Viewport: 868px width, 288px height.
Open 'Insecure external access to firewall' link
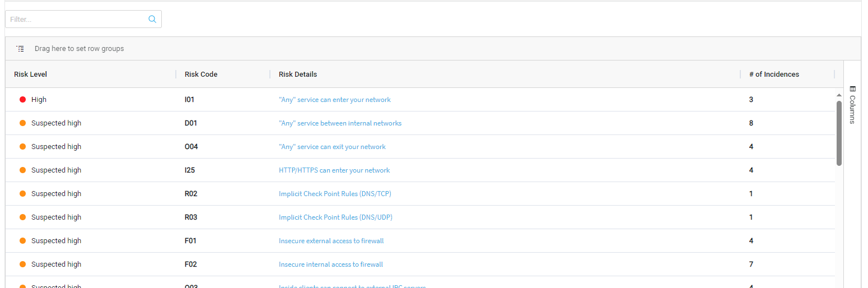coord(331,241)
